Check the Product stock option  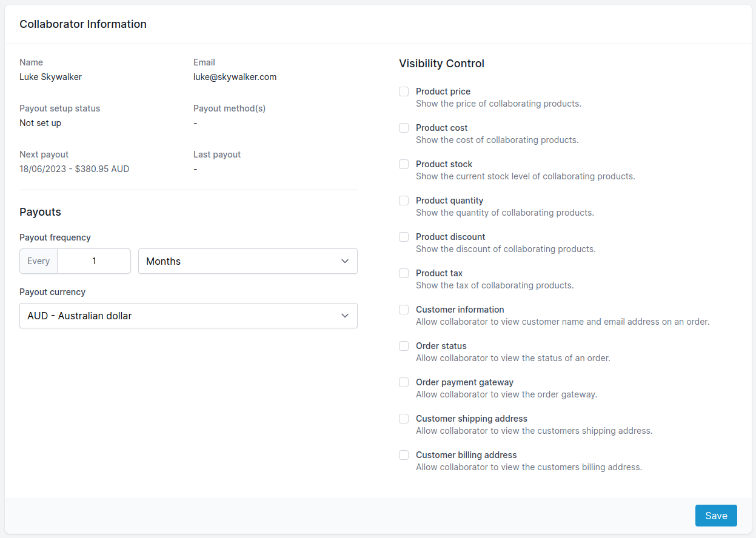click(404, 164)
